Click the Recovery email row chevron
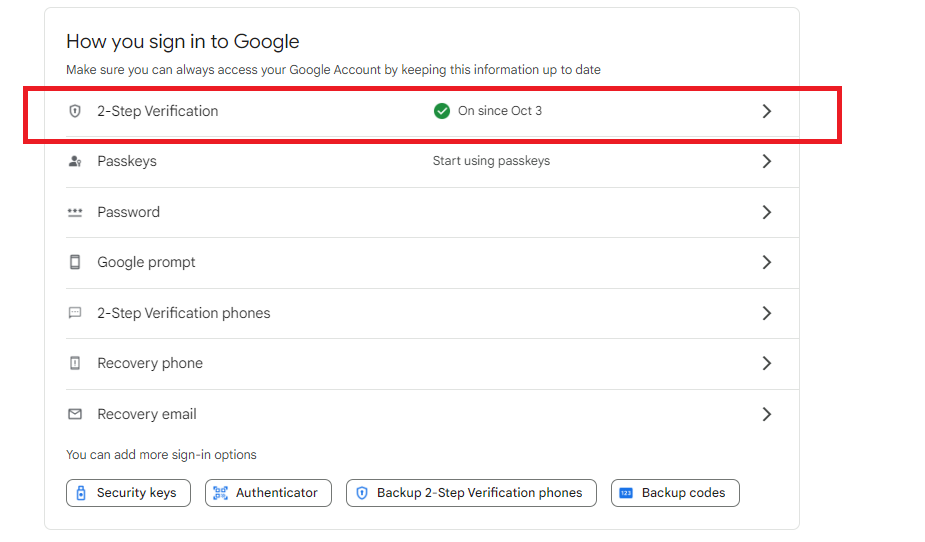Screen dimensions: 925x542 [767, 414]
